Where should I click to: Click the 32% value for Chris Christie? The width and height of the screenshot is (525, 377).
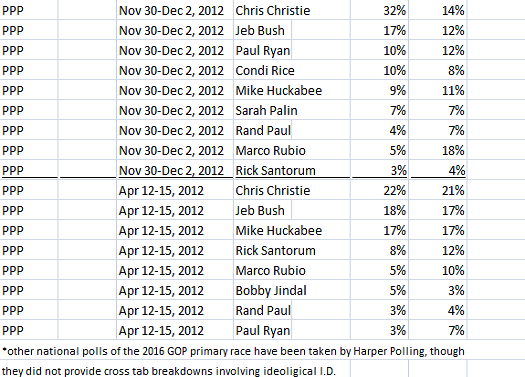point(379,10)
